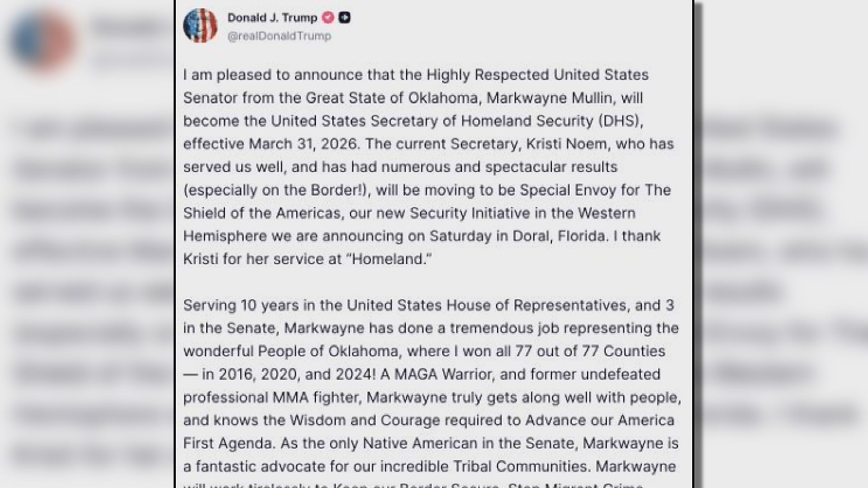Click the date 'March 31, 2026'
Image resolution: width=868 pixels, height=488 pixels.
point(304,144)
